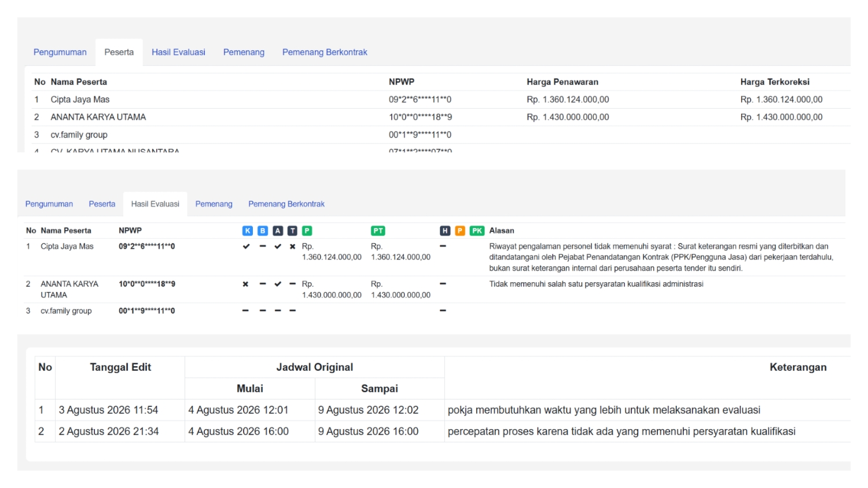Click Rp. 1.360.124.000,00 under Harga Penawaran
Viewport: 868px width, 488px height.
(x=568, y=99)
